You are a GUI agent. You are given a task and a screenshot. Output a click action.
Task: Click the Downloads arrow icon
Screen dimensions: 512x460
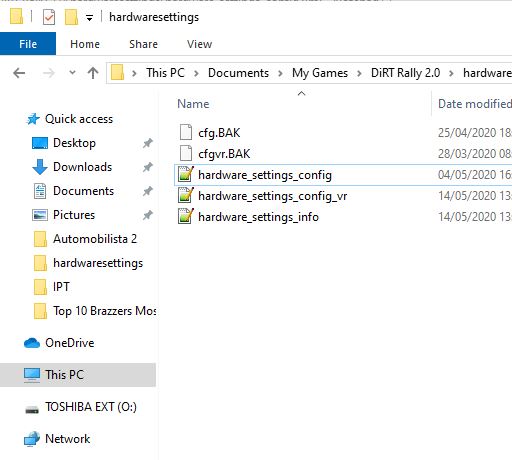tap(40, 167)
